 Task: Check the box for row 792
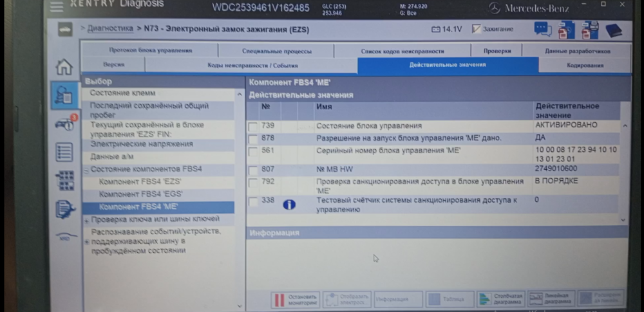[x=253, y=182]
